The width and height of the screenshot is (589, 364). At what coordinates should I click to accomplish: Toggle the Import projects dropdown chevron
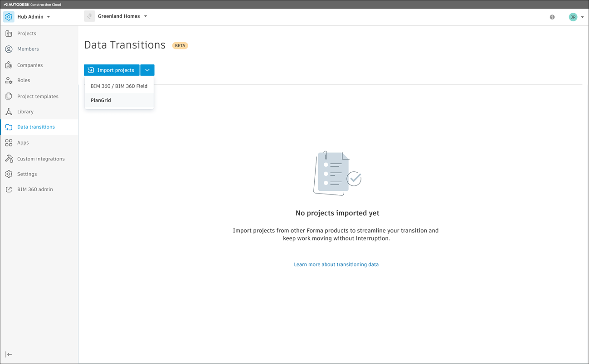pos(147,70)
